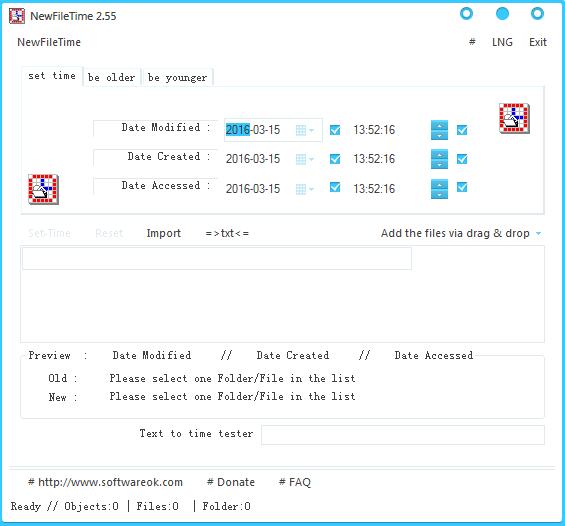Switch to the 'be older' tab
Viewport: 565px width, 526px height.
pos(112,77)
